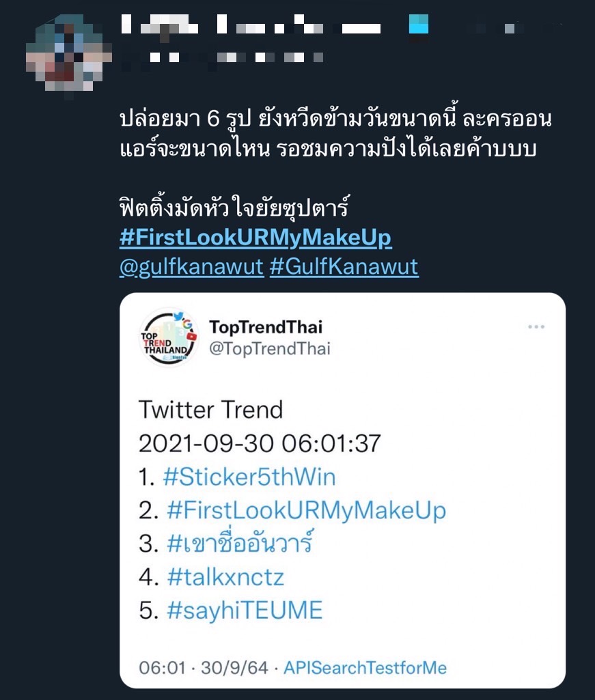Screen dimensions: 595x700
Task: Select #FirstLookURMyMakeUp in the trend list
Action: pyautogui.click(x=306, y=510)
